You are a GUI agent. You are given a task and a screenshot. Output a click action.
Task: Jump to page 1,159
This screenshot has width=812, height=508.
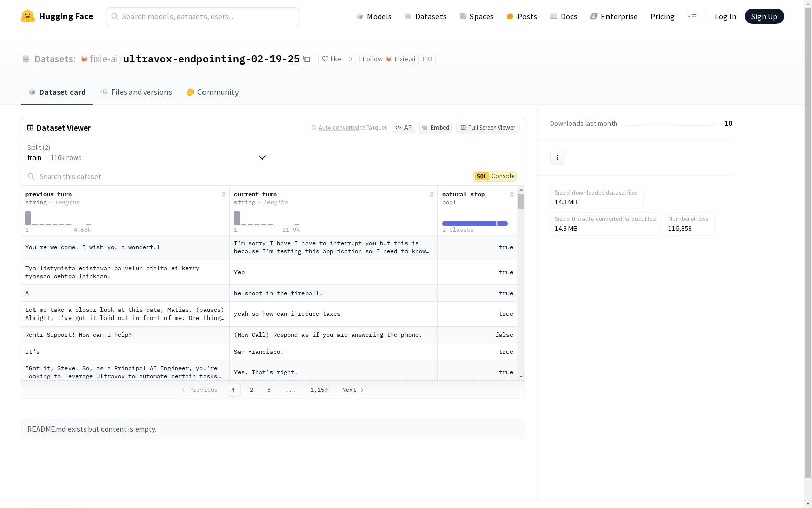click(x=319, y=390)
